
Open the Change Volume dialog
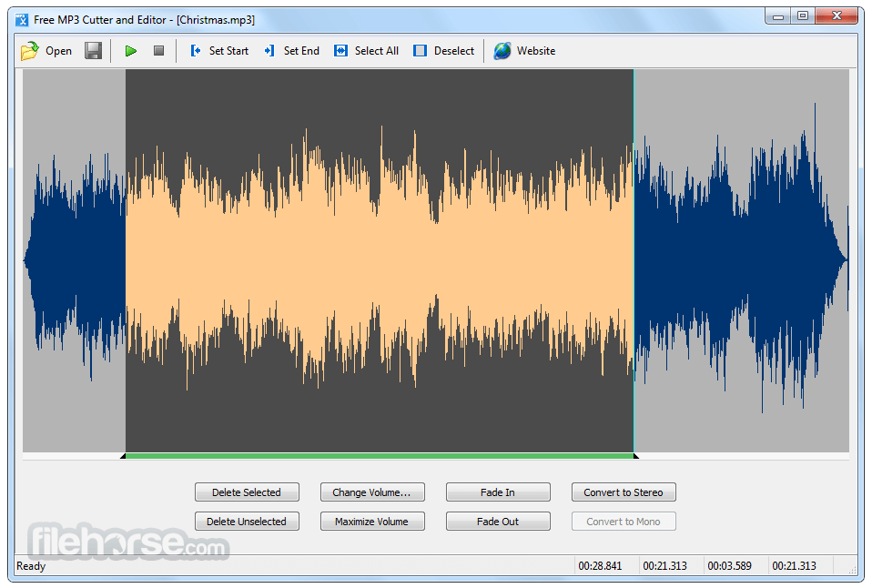coord(372,492)
